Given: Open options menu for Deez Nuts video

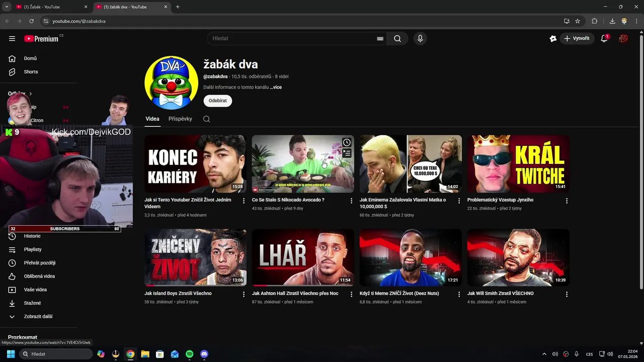Looking at the screenshot, I should (459, 294).
